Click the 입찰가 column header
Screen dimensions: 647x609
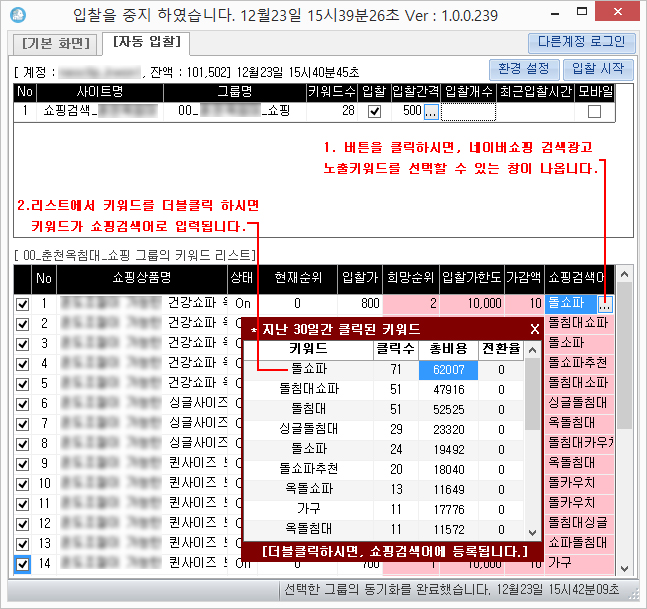[360, 279]
